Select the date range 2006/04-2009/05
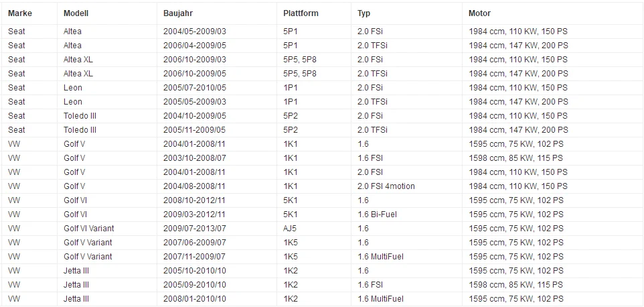Image resolution: width=644 pixels, height=307 pixels. (195, 45)
